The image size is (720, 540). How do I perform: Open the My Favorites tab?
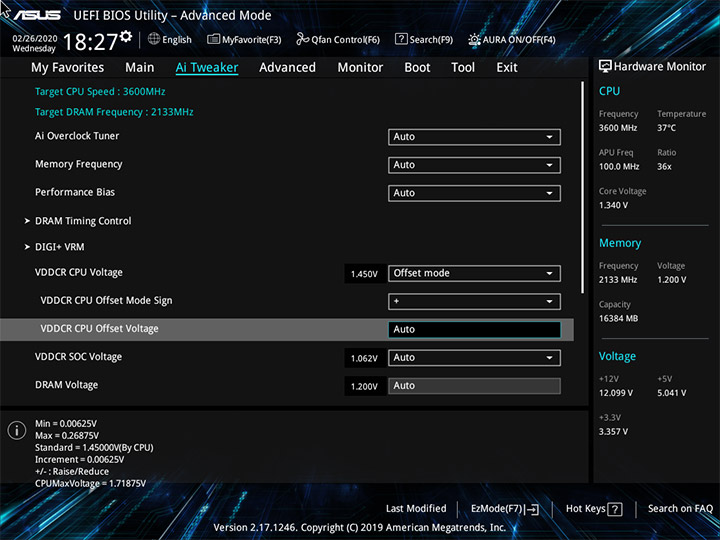coord(68,68)
